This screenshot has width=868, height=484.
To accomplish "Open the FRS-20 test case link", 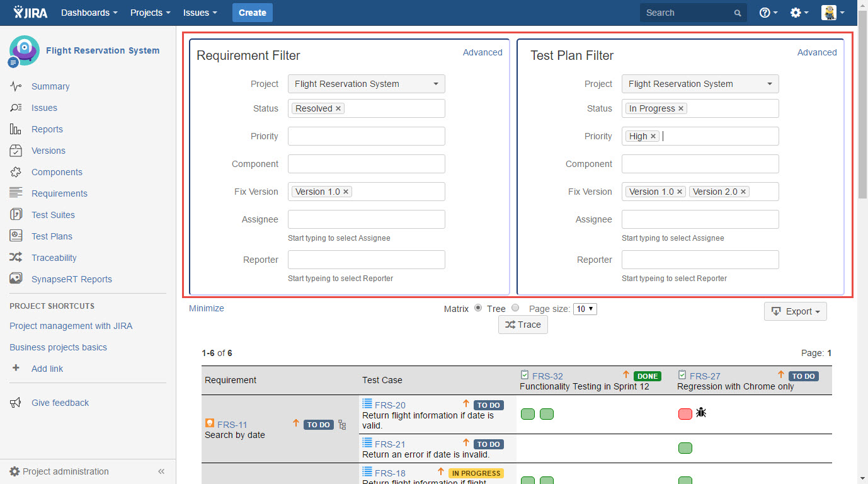I will coord(390,405).
